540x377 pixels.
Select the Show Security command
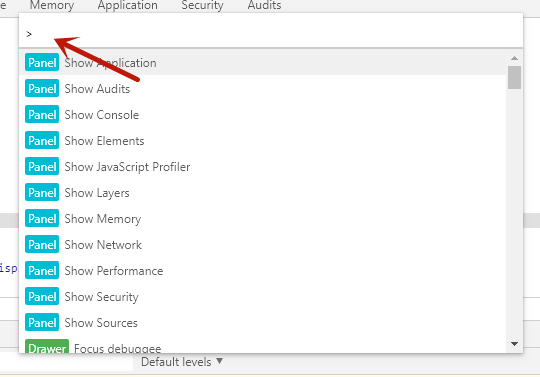[262, 296]
